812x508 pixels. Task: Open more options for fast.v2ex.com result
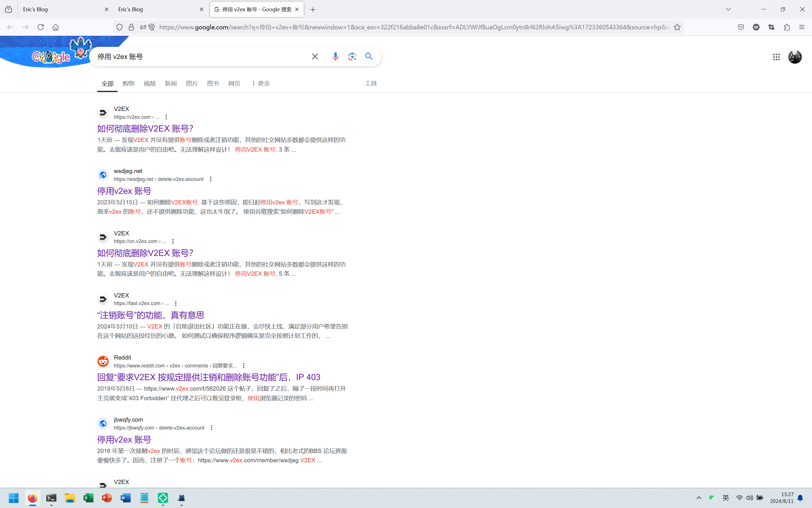(175, 303)
